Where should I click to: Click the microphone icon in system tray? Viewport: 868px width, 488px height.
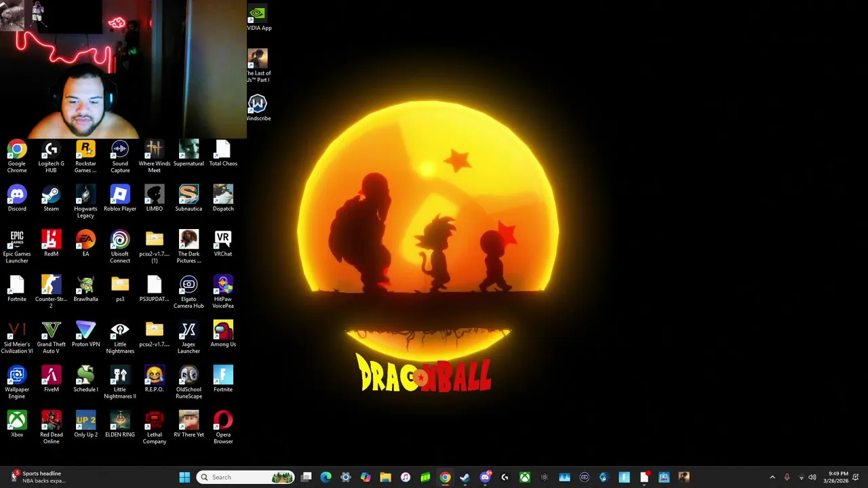click(x=787, y=477)
